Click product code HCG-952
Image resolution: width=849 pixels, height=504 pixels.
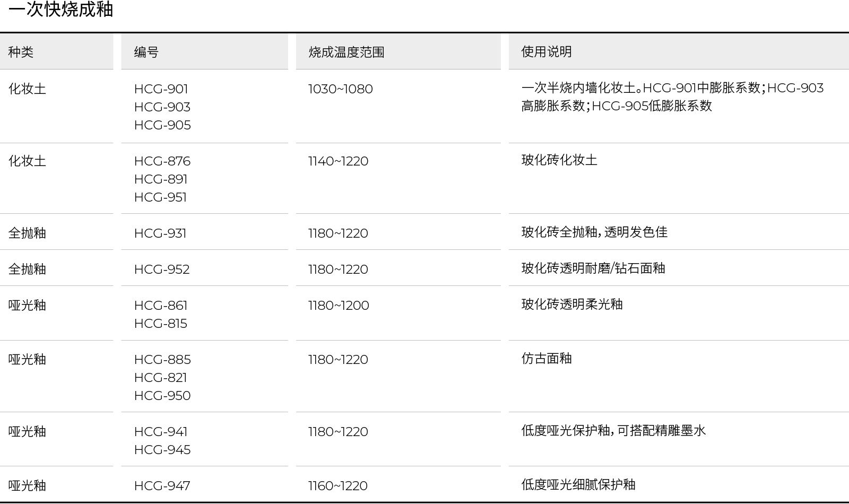[162, 269]
